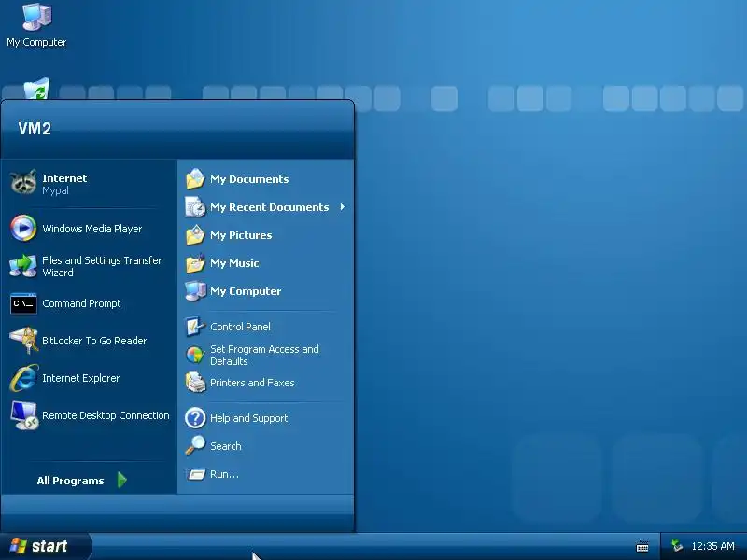Select Internet Explorer menu label
The width and height of the screenshot is (747, 560).
click(81, 378)
